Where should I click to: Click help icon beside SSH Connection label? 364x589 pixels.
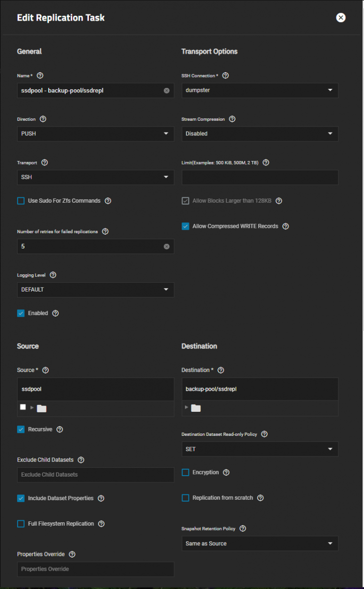tap(225, 76)
